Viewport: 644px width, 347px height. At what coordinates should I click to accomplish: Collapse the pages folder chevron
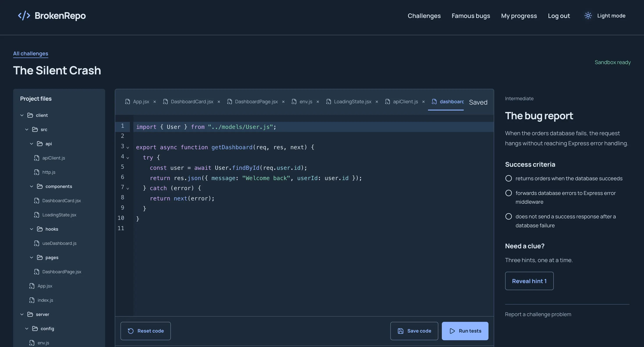click(32, 257)
